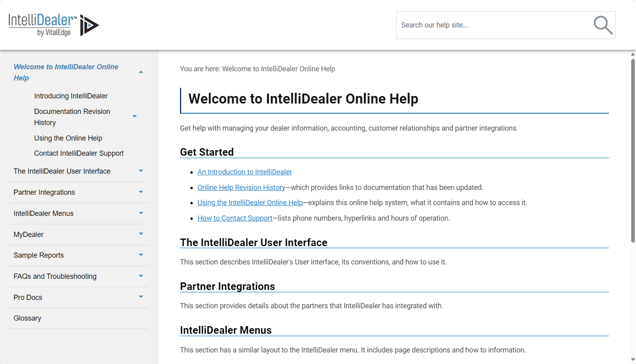Expand Sample Reports menu arrow
636x364 pixels.
[x=141, y=255]
